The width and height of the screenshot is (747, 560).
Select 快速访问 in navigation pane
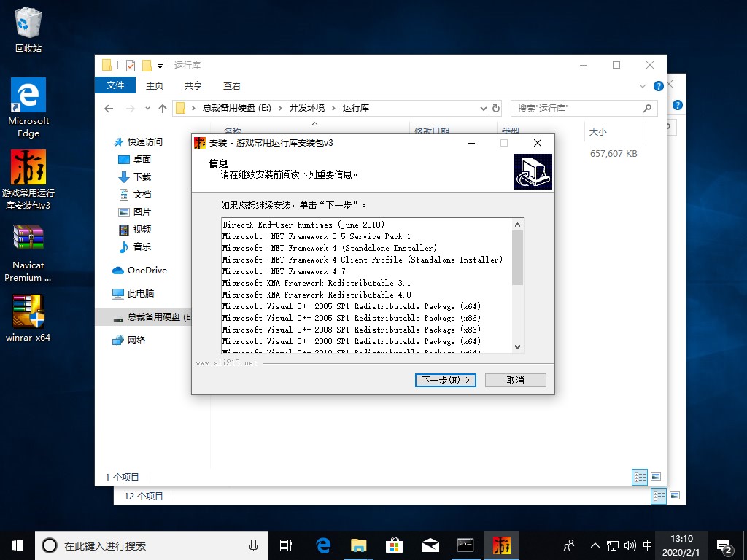(138, 142)
